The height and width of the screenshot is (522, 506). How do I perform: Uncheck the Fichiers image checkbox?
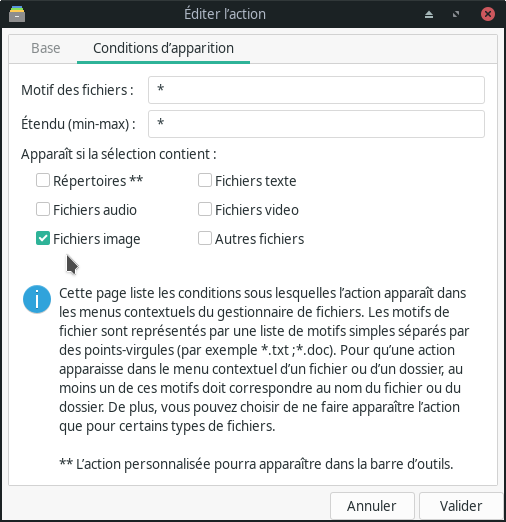click(43, 238)
